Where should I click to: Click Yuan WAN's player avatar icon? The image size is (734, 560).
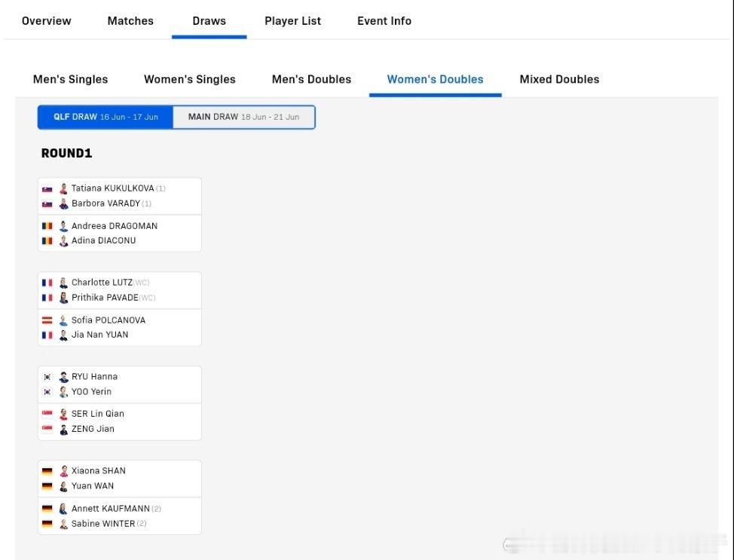pyautogui.click(x=63, y=486)
